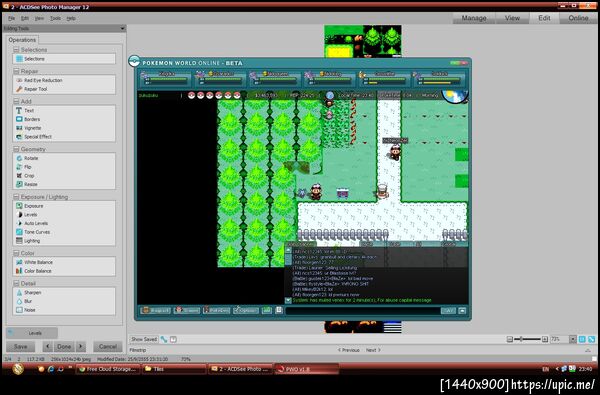Click the Show Saved button
Viewport: 600px width, 395px height.
click(x=144, y=339)
